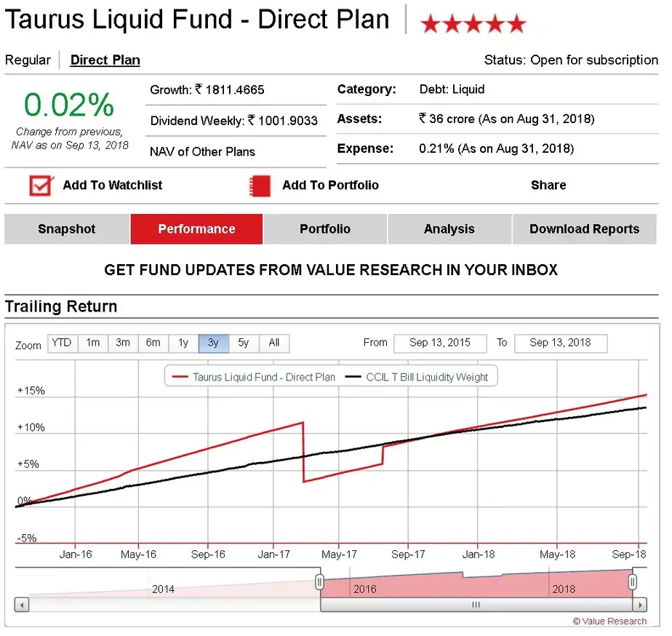
Task: Set chart zoom to 1y
Action: point(183,343)
